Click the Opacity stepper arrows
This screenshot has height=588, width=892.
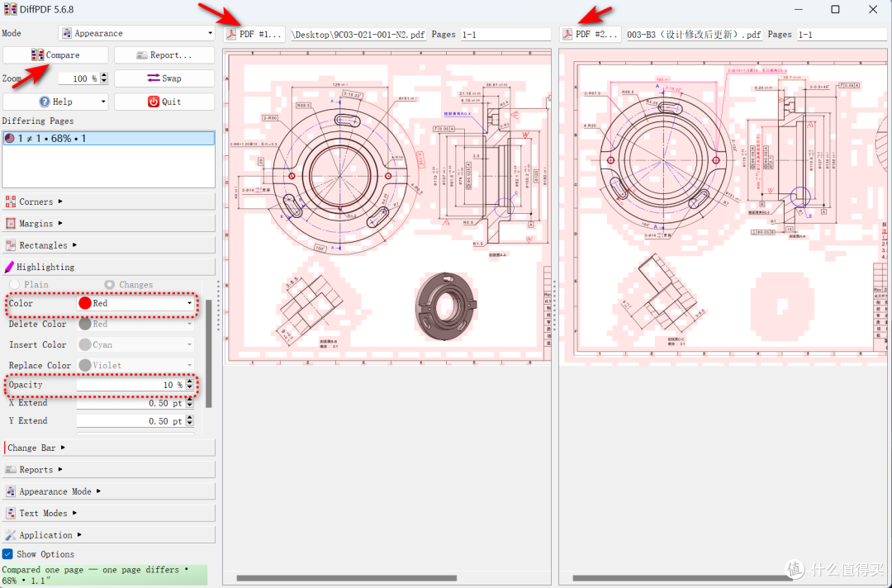click(190, 385)
